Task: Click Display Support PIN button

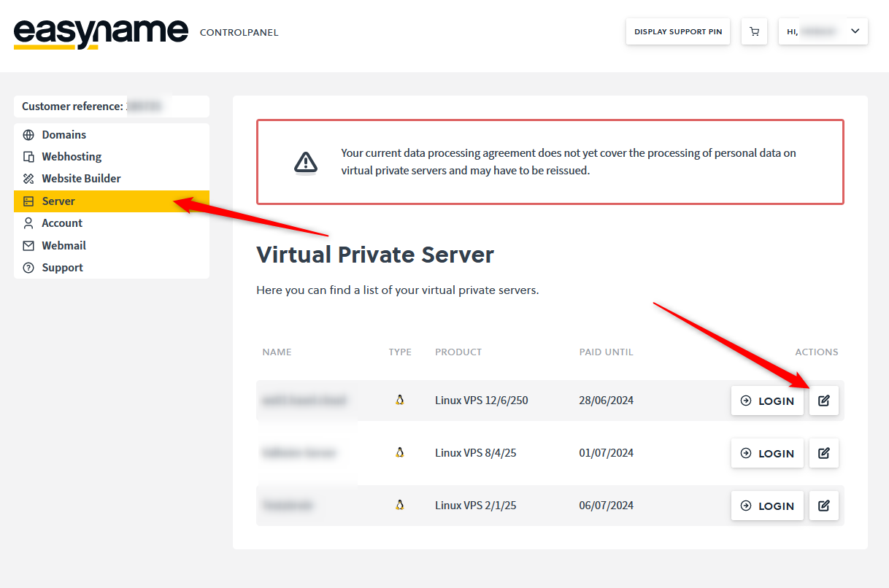Action: 678,32
